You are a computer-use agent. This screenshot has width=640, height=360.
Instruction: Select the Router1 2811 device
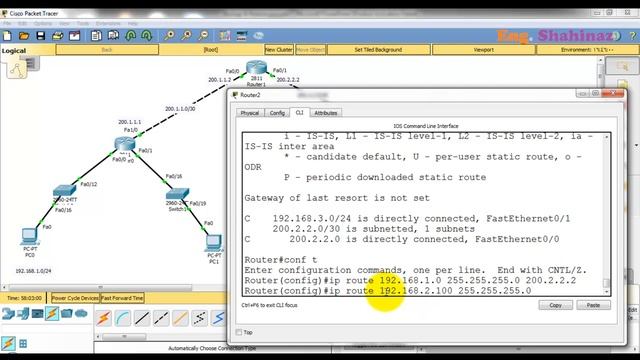[256, 67]
